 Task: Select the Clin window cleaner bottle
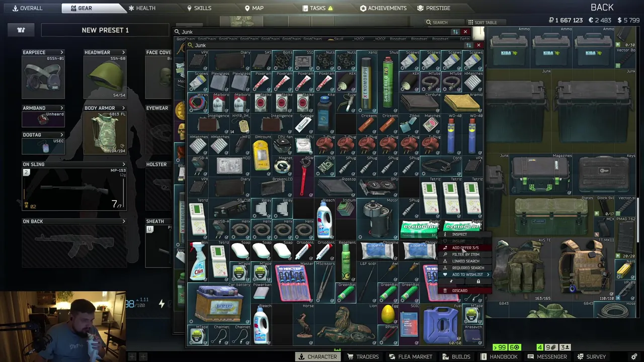198,261
